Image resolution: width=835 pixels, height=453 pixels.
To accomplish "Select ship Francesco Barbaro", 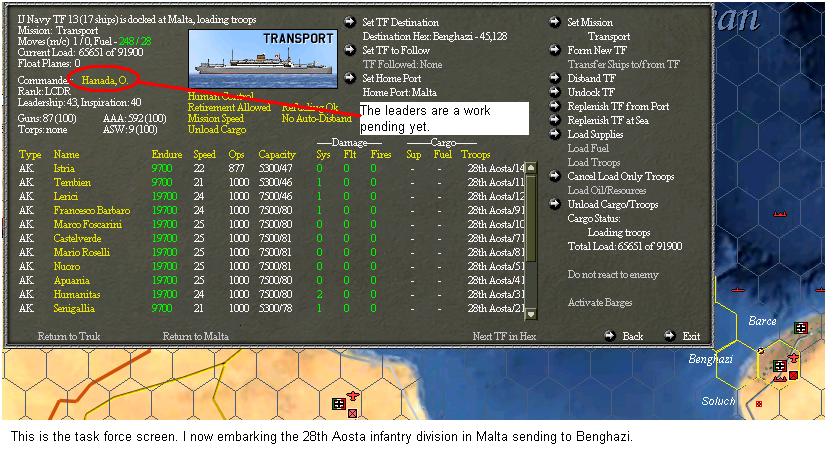I will (x=92, y=210).
